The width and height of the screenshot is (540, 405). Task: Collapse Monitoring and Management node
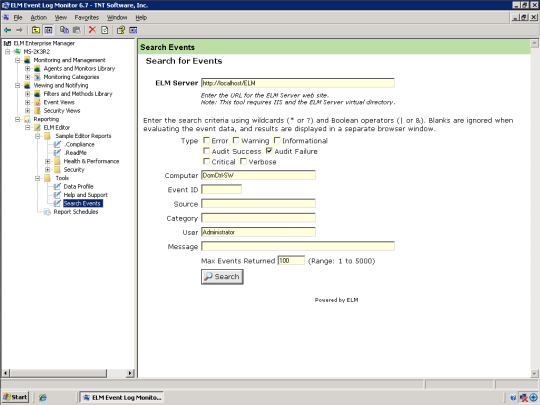pos(18,60)
